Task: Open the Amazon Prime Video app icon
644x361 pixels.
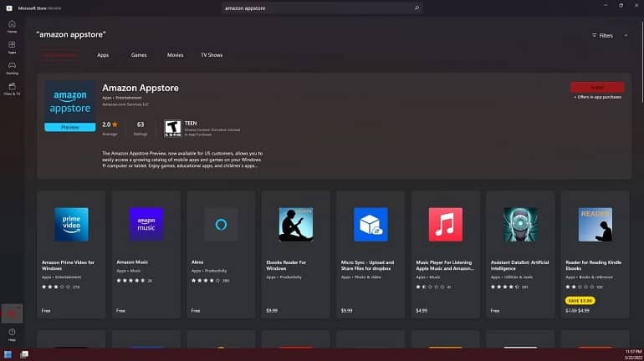Action: point(71,225)
